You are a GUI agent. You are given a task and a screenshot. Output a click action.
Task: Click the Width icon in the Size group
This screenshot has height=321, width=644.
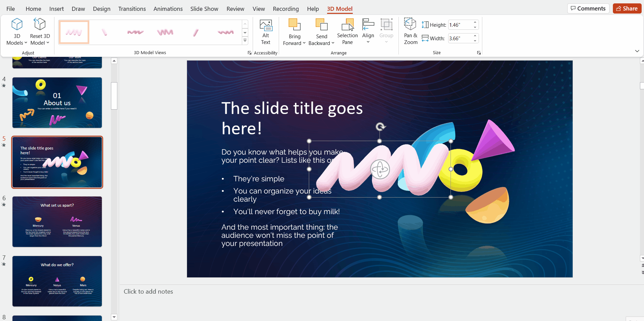tap(425, 38)
